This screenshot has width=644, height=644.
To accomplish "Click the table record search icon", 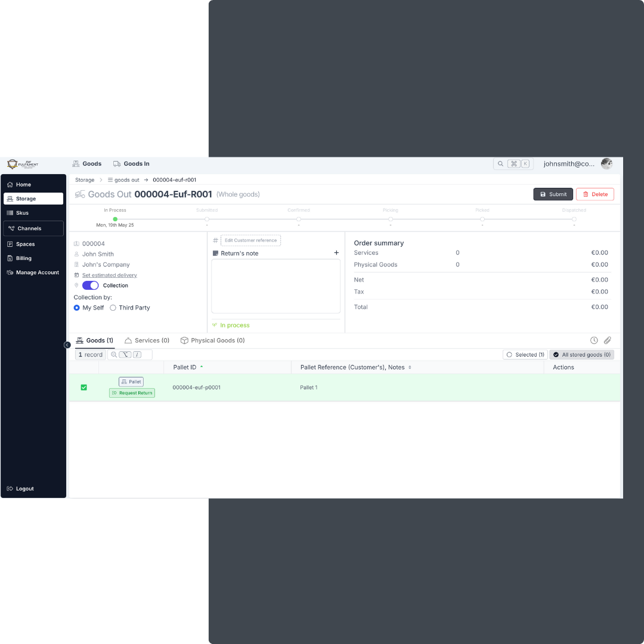I will [114, 355].
